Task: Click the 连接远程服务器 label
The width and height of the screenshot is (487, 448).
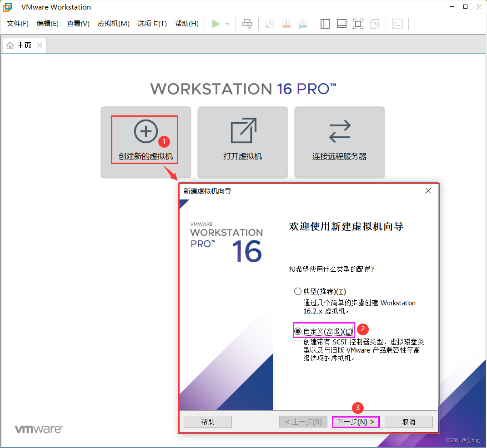Action: [340, 156]
